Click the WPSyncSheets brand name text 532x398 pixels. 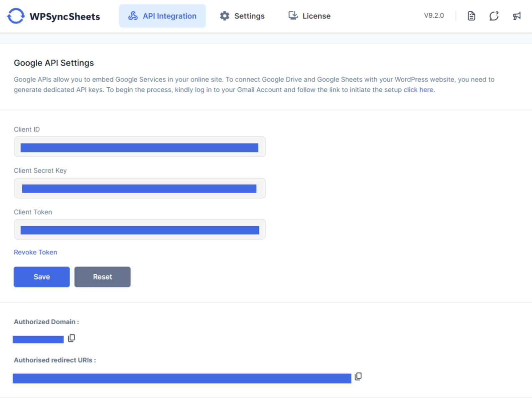(x=65, y=17)
